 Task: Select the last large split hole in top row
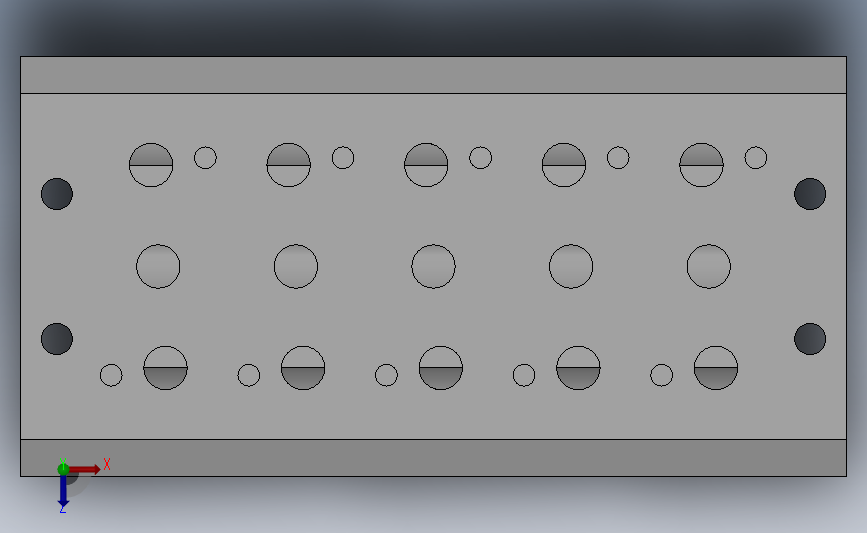click(702, 165)
